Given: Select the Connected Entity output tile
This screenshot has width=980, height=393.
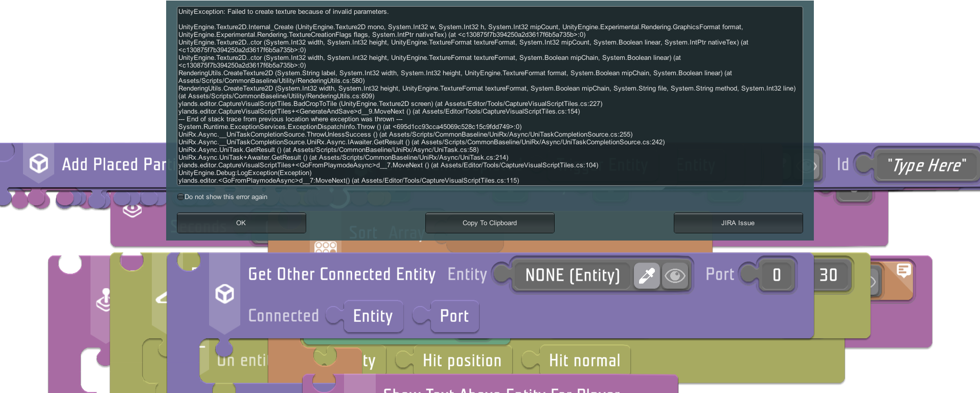Looking at the screenshot, I should (x=373, y=316).
